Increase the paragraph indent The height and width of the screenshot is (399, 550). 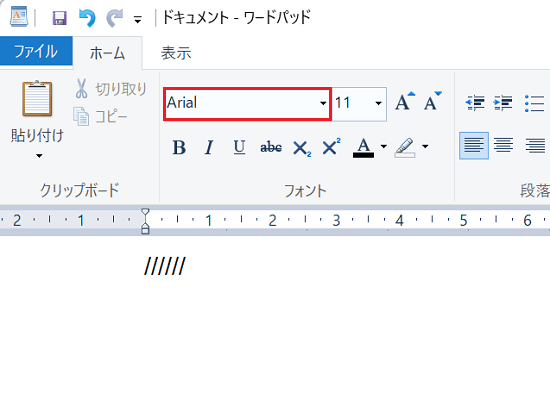(x=503, y=103)
